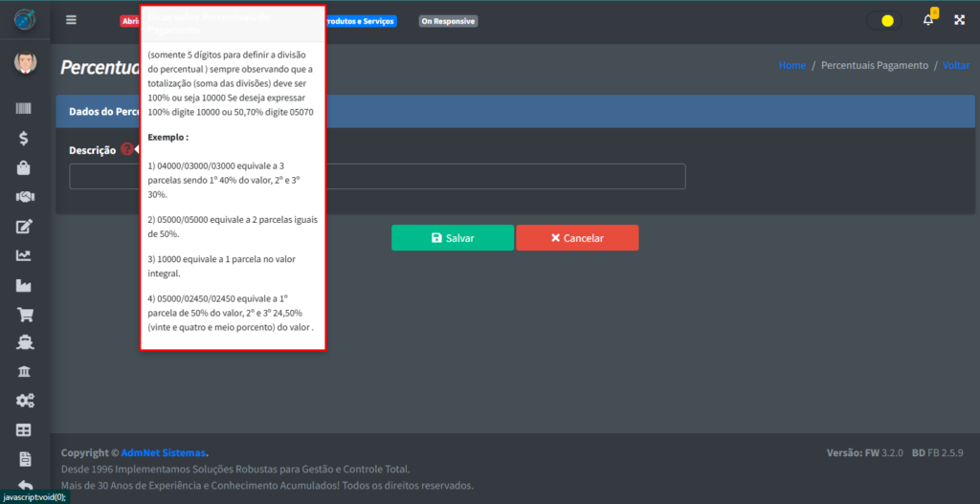Open the handshake sidebar menu
Viewport: 980px width, 504px height.
click(24, 197)
